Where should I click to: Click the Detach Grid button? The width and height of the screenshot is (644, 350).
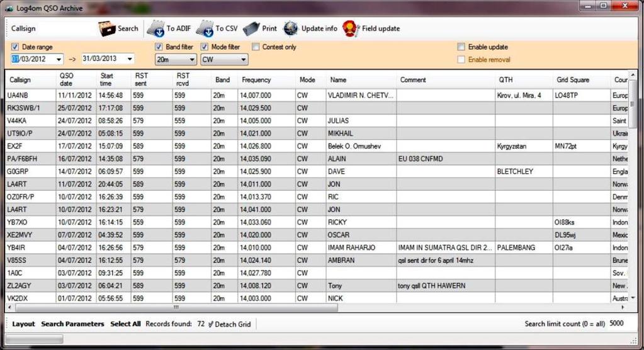point(229,324)
